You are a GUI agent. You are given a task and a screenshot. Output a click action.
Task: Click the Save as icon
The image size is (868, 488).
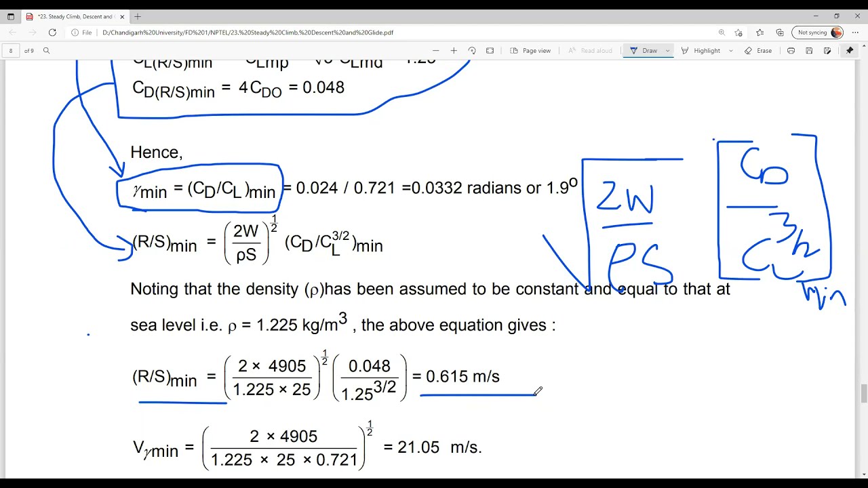tap(827, 51)
